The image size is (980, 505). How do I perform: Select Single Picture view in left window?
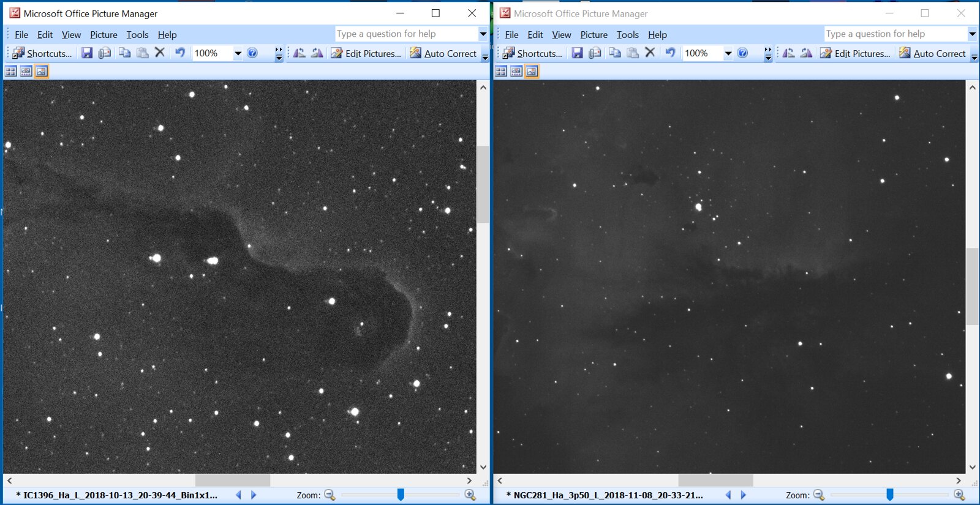[41, 72]
